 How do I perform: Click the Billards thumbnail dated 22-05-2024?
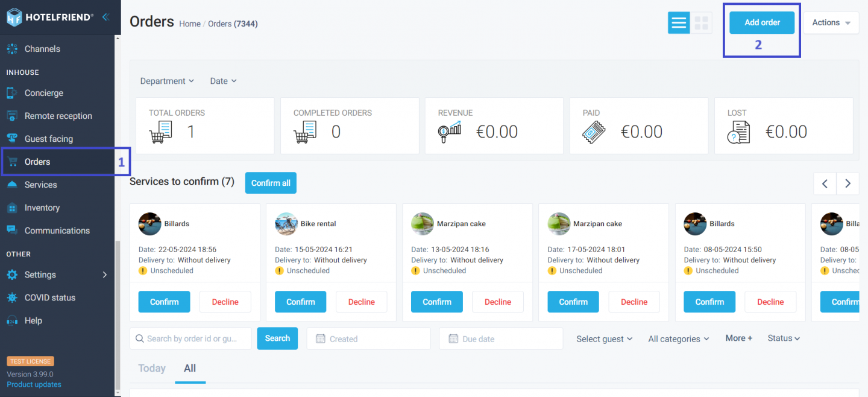coord(150,224)
